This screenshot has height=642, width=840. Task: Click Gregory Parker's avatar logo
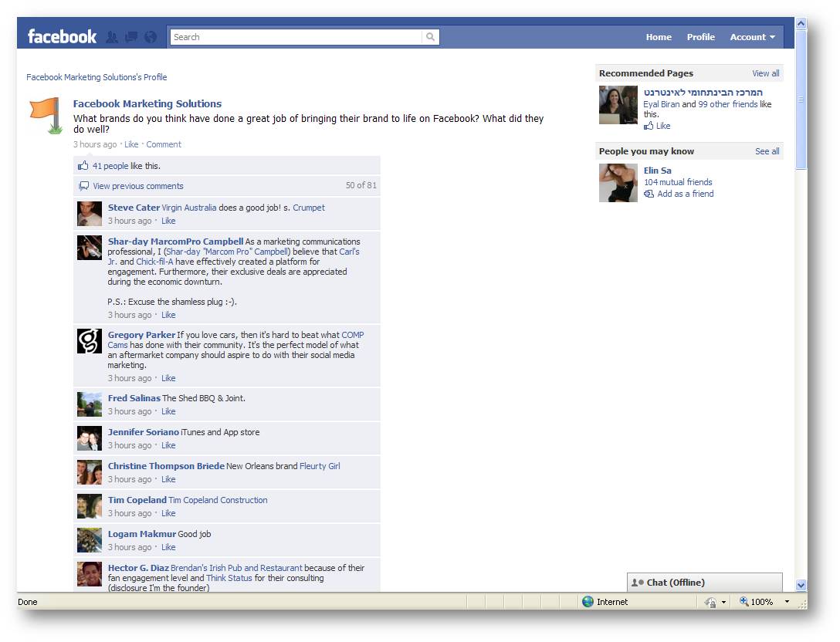point(90,341)
